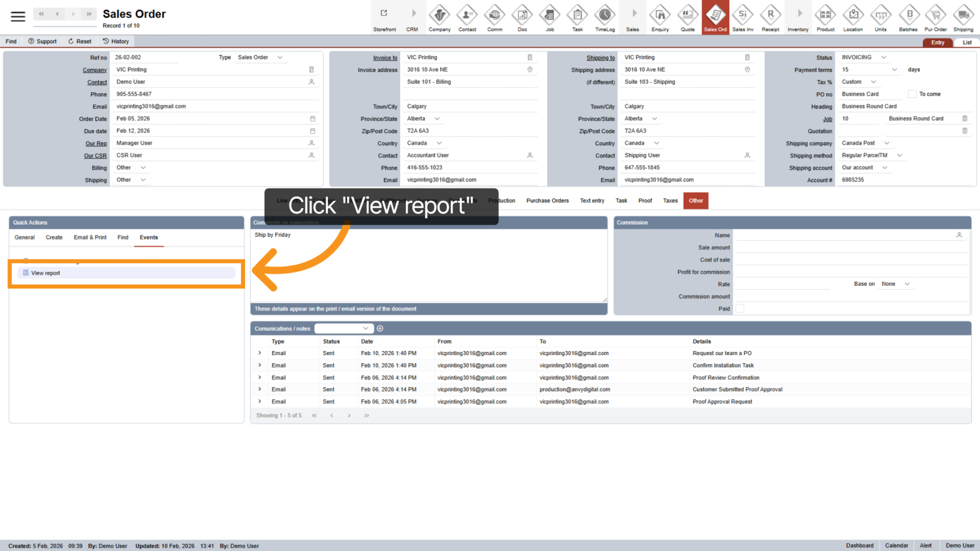Open the Receipt module
Image resolution: width=980 pixels, height=551 pixels.
click(771, 17)
